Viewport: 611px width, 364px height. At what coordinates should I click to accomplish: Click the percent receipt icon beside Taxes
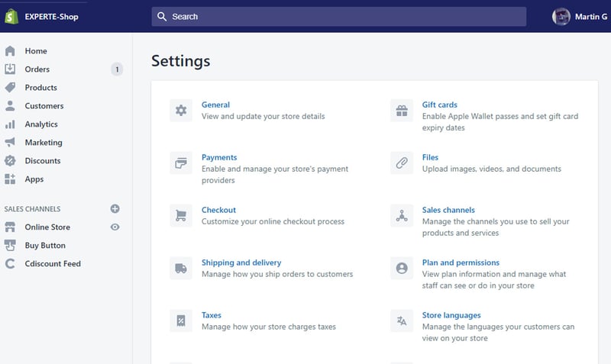click(x=181, y=321)
